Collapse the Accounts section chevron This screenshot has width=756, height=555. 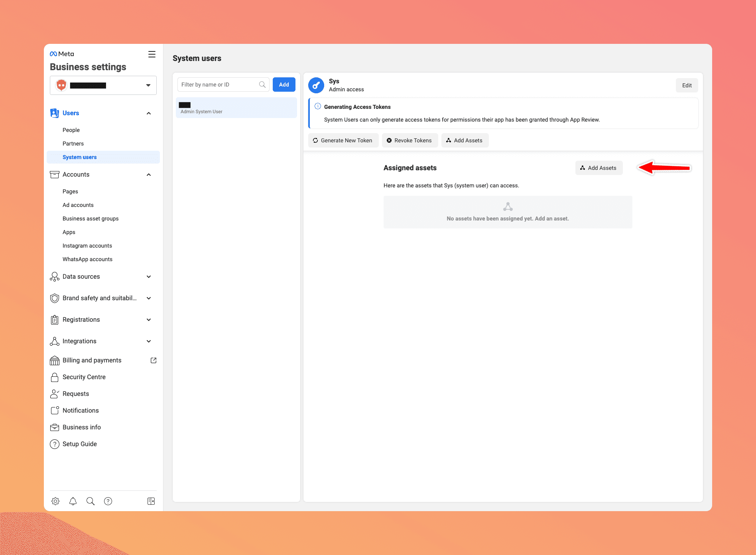tap(149, 175)
